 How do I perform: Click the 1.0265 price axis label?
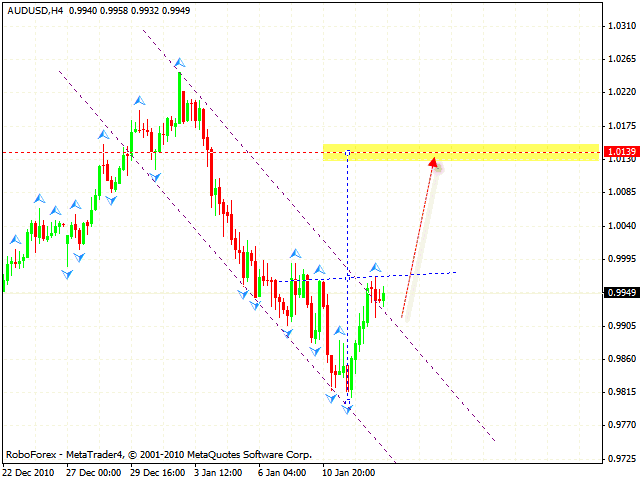[x=622, y=59]
